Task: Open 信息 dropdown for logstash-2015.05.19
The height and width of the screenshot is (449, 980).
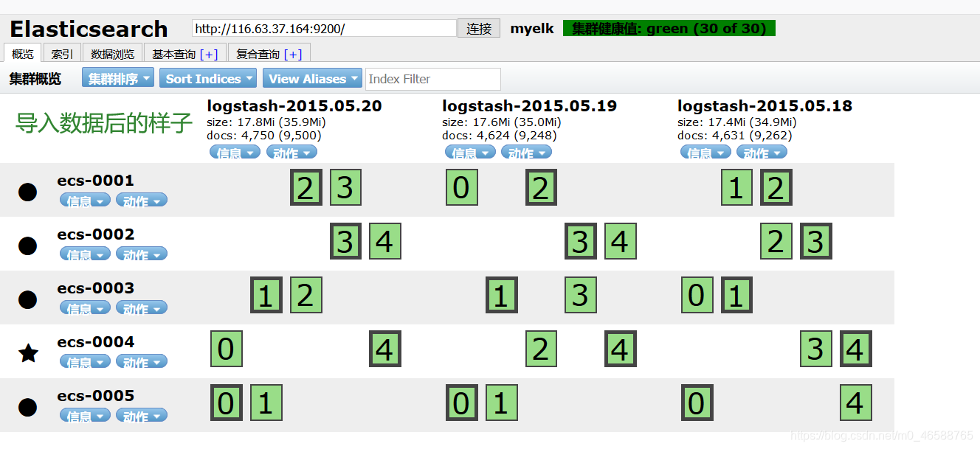Action: click(470, 153)
